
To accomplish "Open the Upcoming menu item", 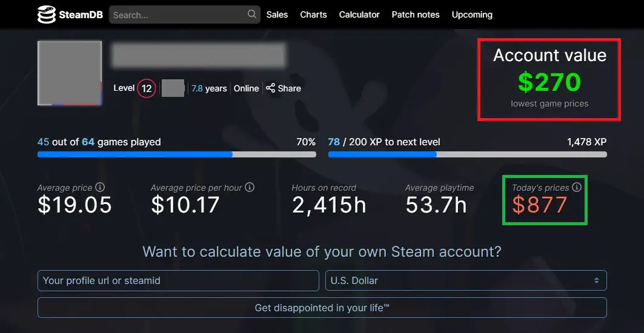I will coord(472,15).
